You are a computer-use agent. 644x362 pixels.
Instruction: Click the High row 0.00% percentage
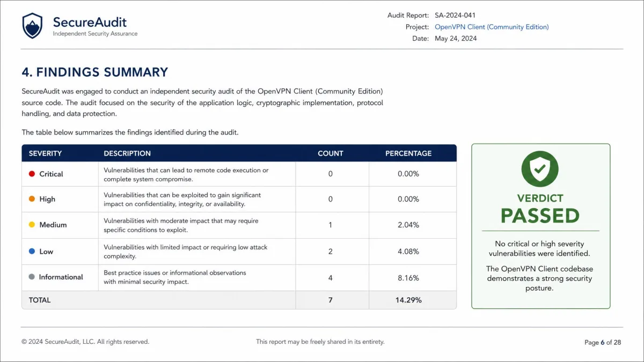coord(408,199)
